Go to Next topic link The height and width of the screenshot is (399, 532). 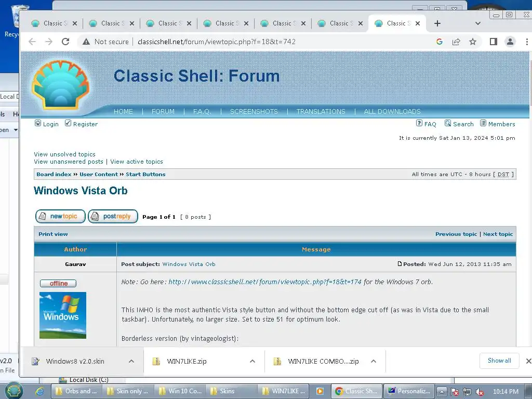[x=498, y=234]
